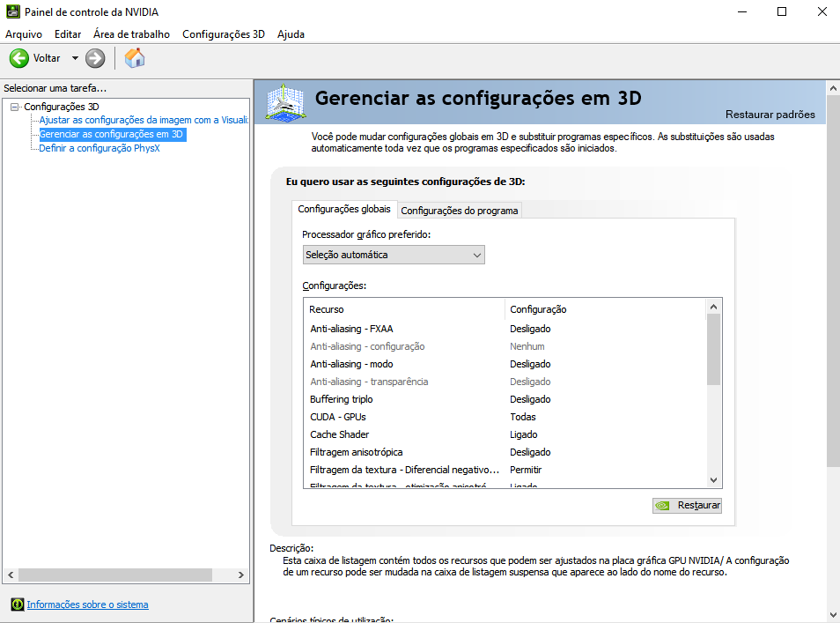
Task: Open the Arquivo menu
Action: [24, 33]
